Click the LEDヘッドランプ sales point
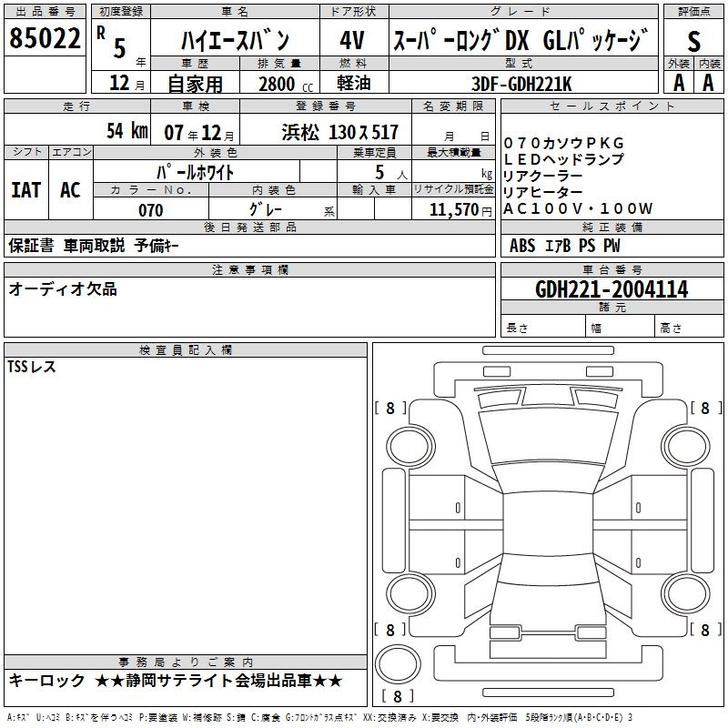This screenshot has height=728, width=728. tap(563, 159)
